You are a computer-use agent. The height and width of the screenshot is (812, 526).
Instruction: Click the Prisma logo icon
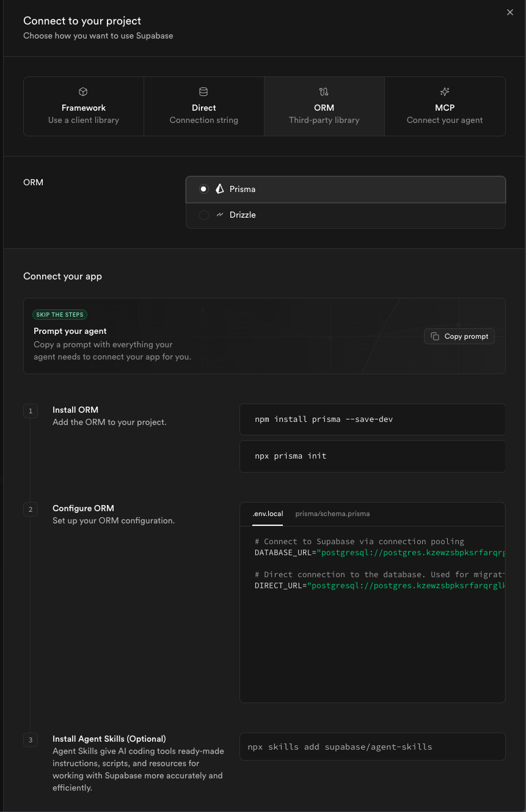(219, 189)
